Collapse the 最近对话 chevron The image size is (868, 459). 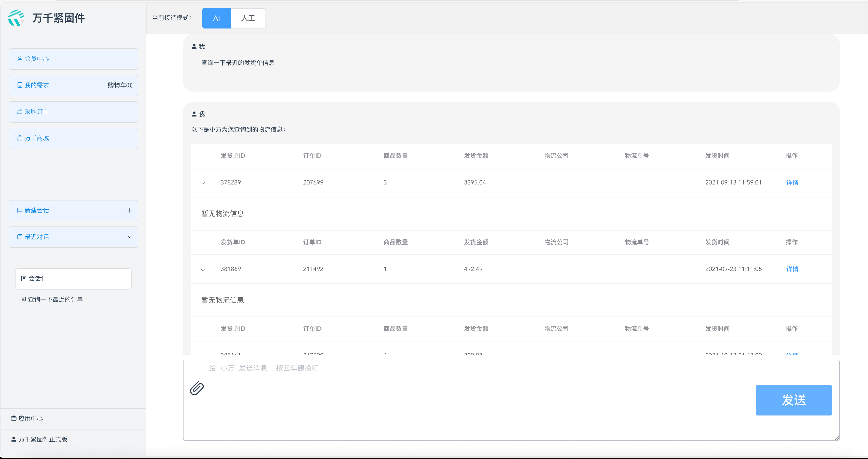[129, 237]
